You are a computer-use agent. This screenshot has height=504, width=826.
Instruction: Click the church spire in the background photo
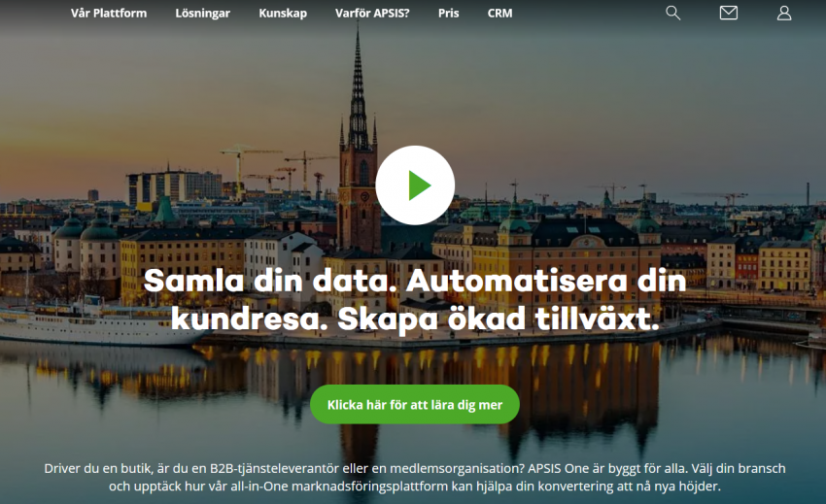[359, 89]
